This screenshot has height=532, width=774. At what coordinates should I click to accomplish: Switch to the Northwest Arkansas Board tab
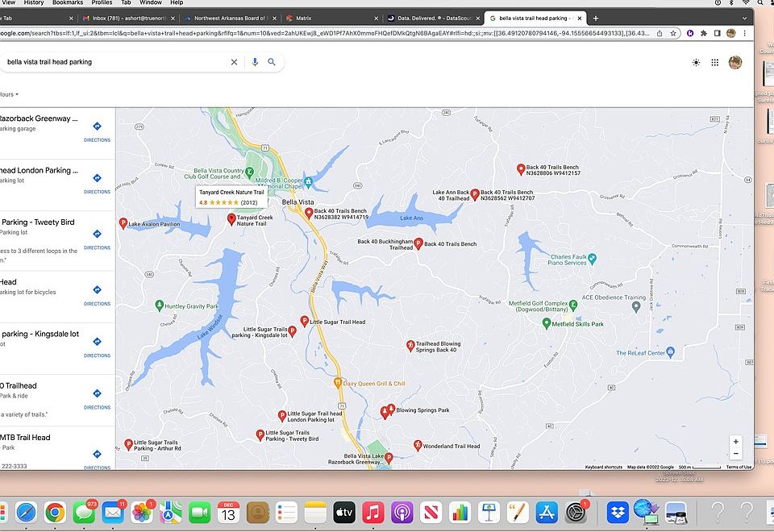click(230, 19)
